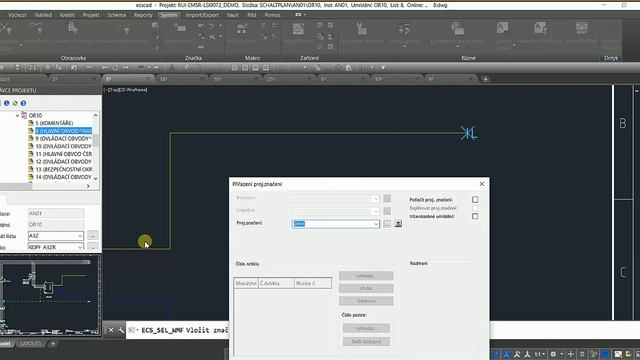Screen dimensions: 640x360
Task: Click the Vyhledat button under Číslo Artiklu
Action: 366,276
